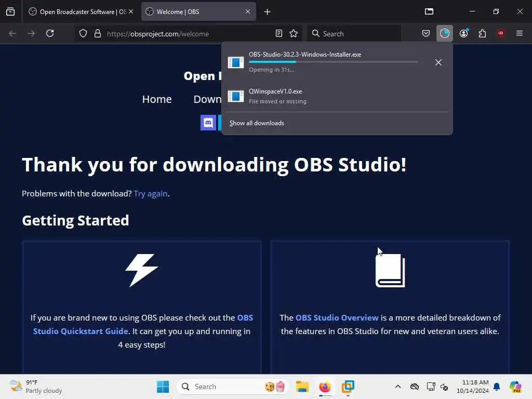This screenshot has width=532, height=399.
Task: Click the taskbar Search box
Action: point(232,387)
